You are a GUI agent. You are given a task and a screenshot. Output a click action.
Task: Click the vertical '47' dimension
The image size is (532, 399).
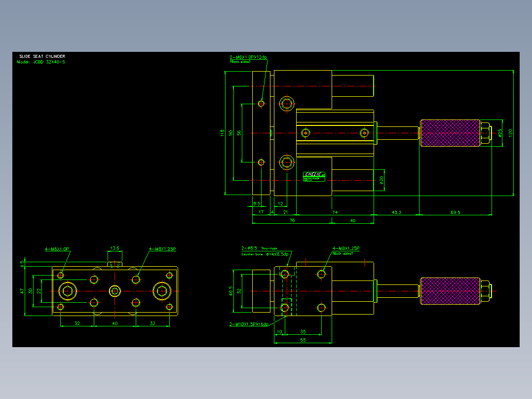22,291
